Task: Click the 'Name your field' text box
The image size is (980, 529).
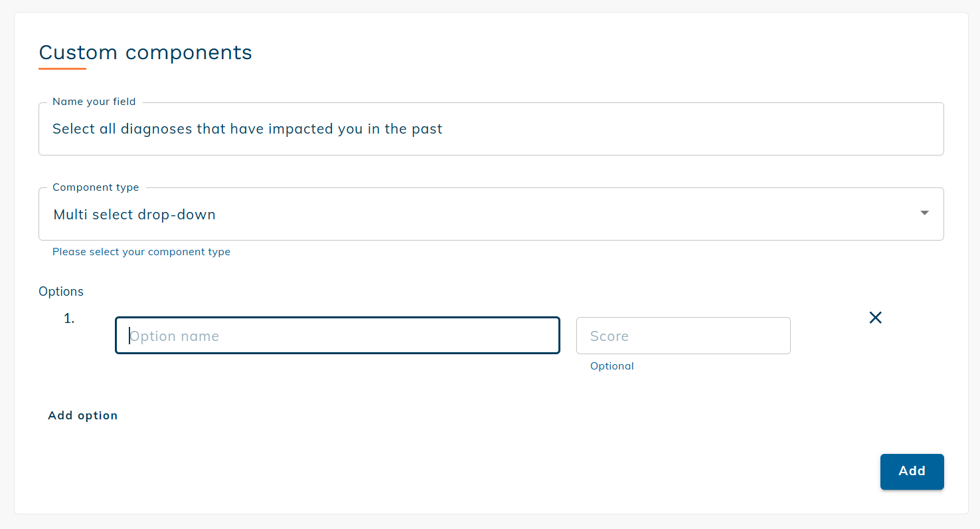Action: [x=490, y=129]
